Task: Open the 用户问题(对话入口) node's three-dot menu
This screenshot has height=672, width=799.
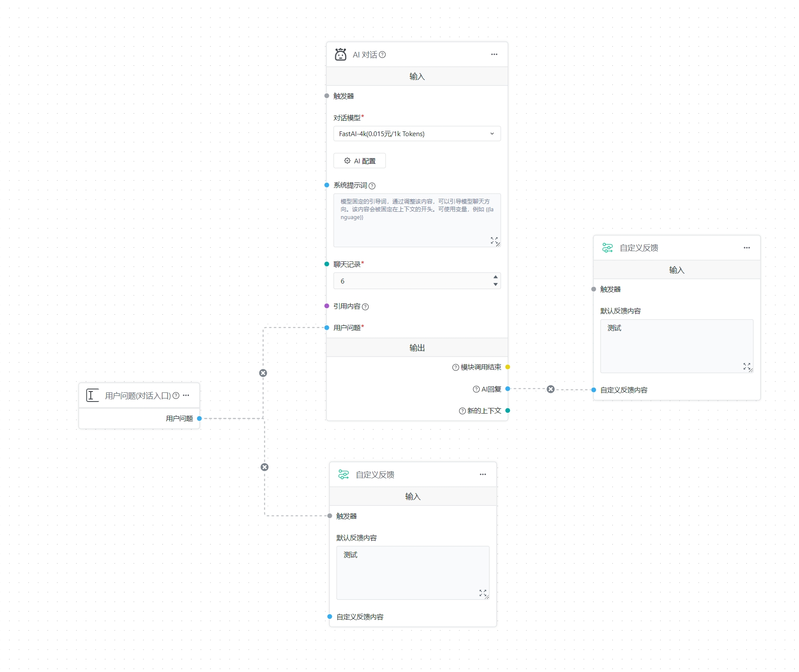Action: 186,395
